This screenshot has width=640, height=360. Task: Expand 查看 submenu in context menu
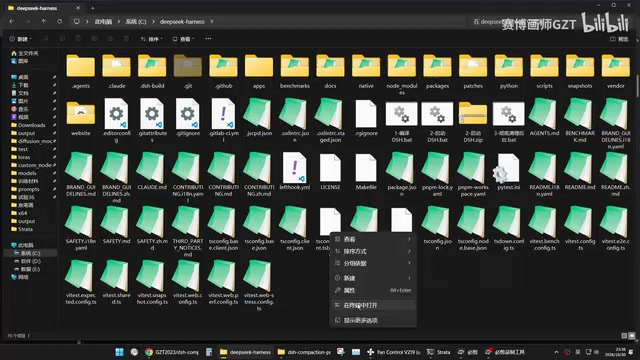pyautogui.click(x=373, y=239)
